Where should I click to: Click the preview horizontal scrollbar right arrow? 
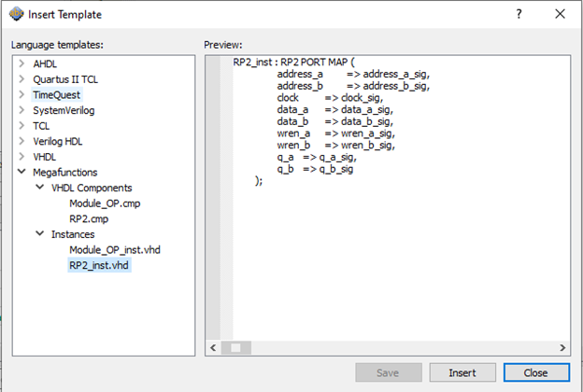point(562,347)
